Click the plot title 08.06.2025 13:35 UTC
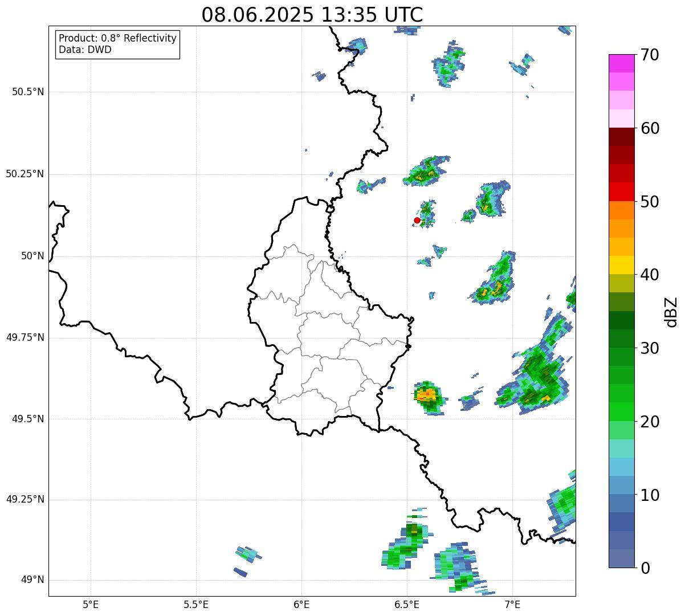Viewport: 685px width, 616px height. pos(312,15)
